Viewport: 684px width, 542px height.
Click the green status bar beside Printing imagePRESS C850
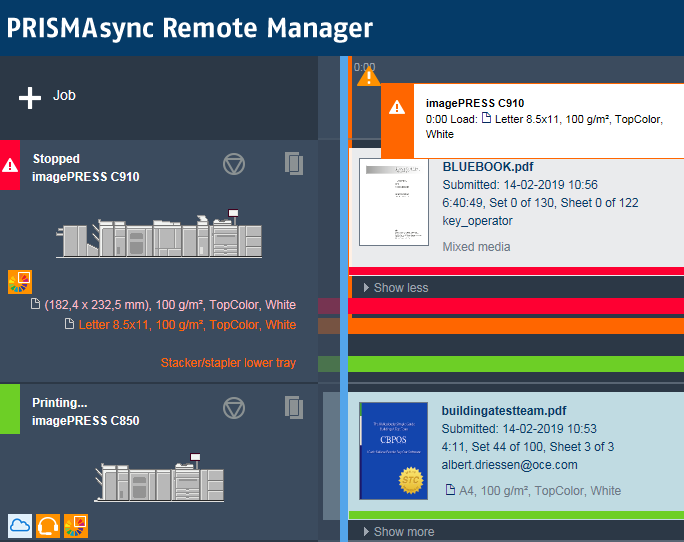tap(10, 409)
